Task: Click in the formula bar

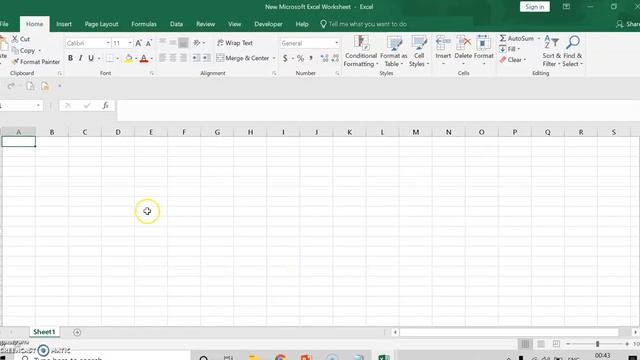Action: tap(378, 110)
